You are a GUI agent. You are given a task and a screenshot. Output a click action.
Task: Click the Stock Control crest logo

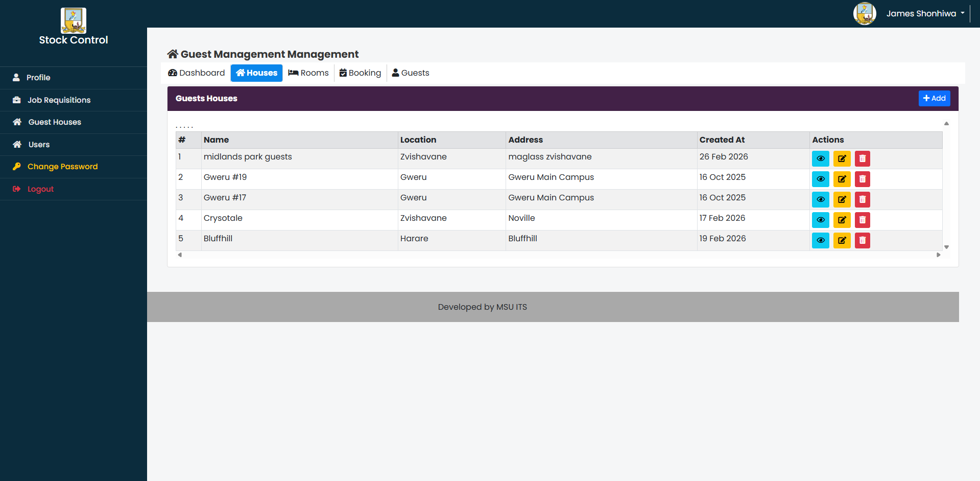(73, 20)
